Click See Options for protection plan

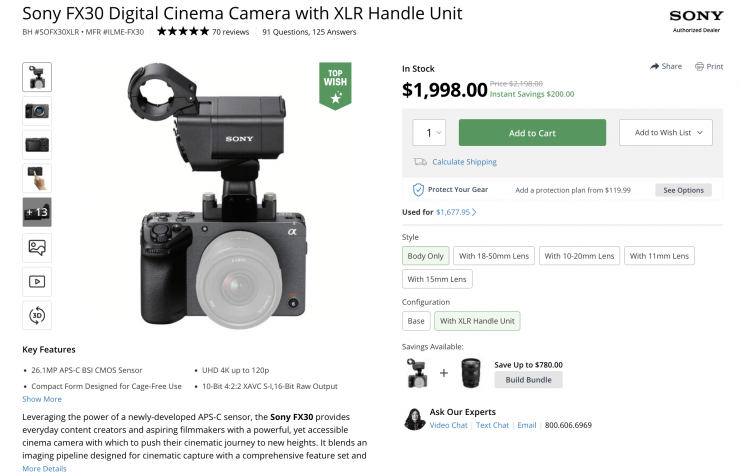coord(684,190)
